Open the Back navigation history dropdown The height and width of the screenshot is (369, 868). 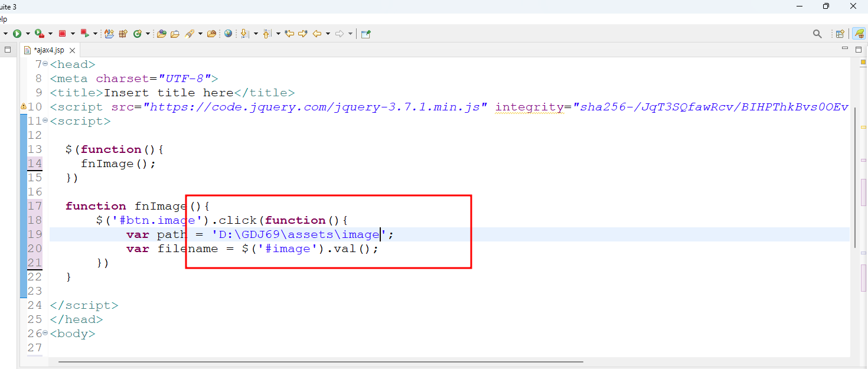[x=328, y=34]
